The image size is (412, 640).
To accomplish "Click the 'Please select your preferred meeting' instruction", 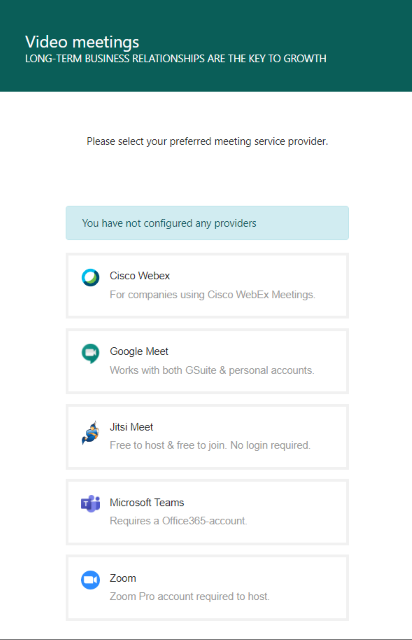I will tap(207, 142).
